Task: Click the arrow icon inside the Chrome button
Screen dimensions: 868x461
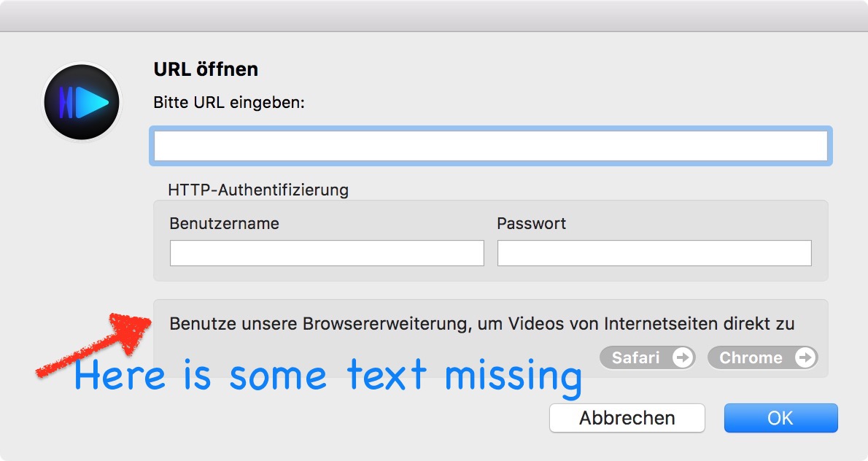Action: 805,357
